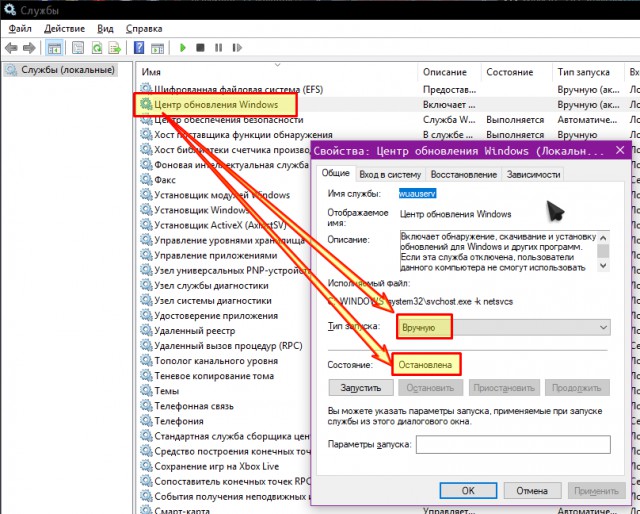Switch to the Вход в систему tab
This screenshot has width=640, height=514.
coord(390,175)
